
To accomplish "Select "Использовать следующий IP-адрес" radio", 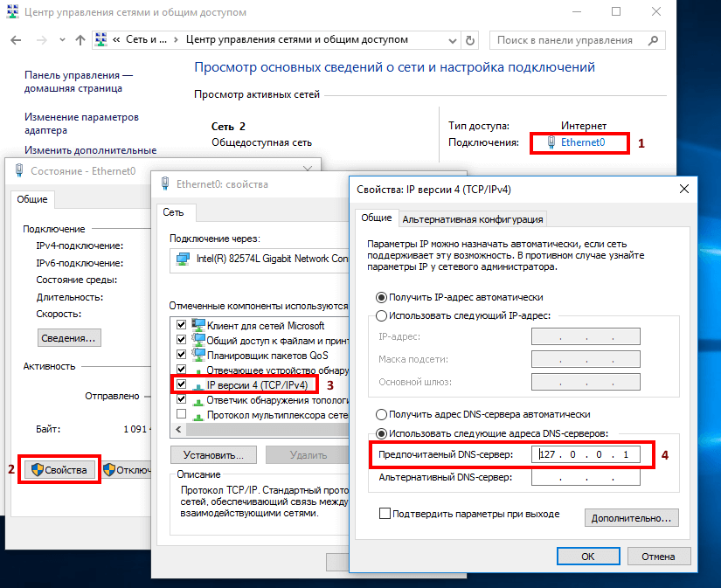I will coord(381,315).
